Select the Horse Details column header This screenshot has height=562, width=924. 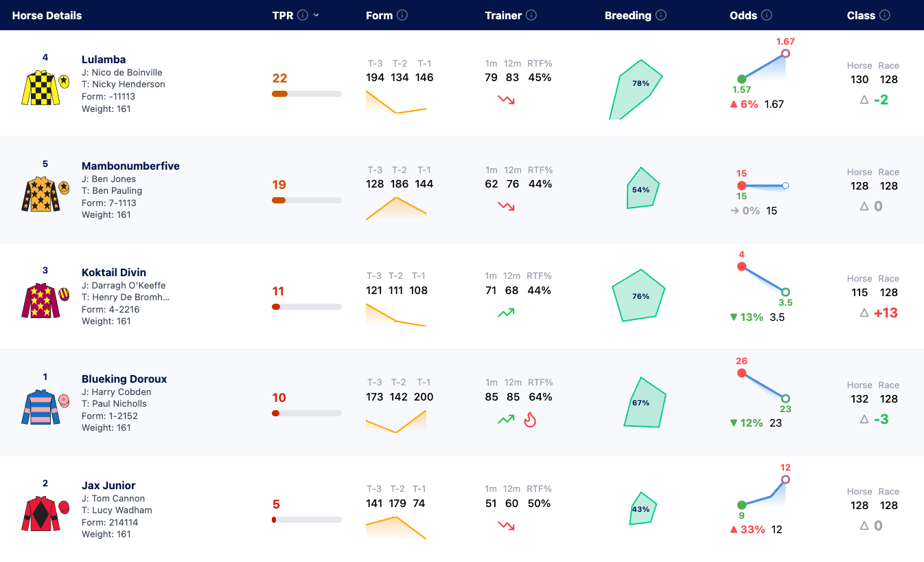pyautogui.click(x=47, y=15)
